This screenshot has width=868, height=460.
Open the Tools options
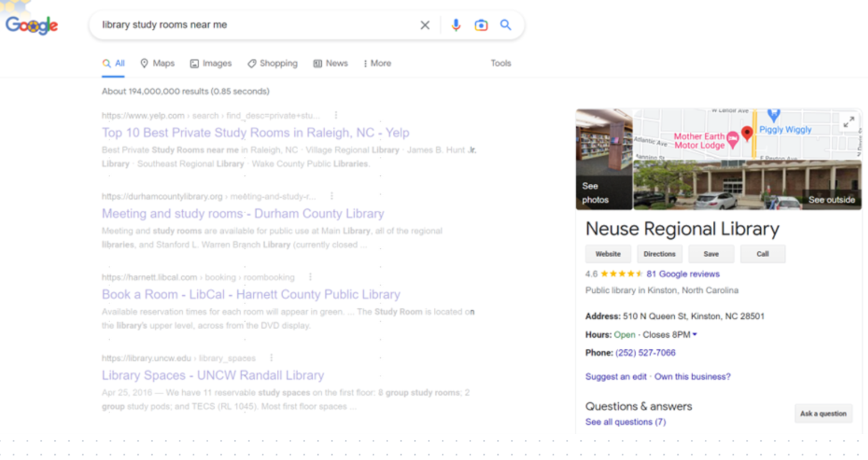(x=501, y=63)
